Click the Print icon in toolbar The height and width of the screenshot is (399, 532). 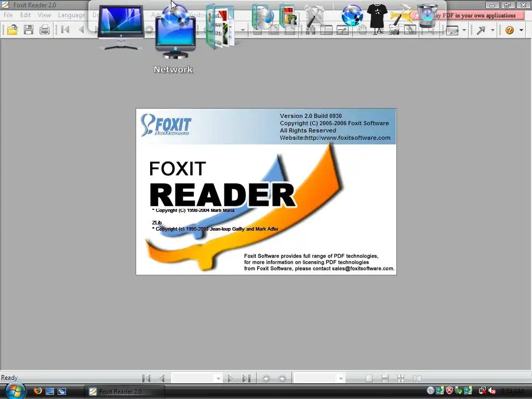click(x=45, y=30)
